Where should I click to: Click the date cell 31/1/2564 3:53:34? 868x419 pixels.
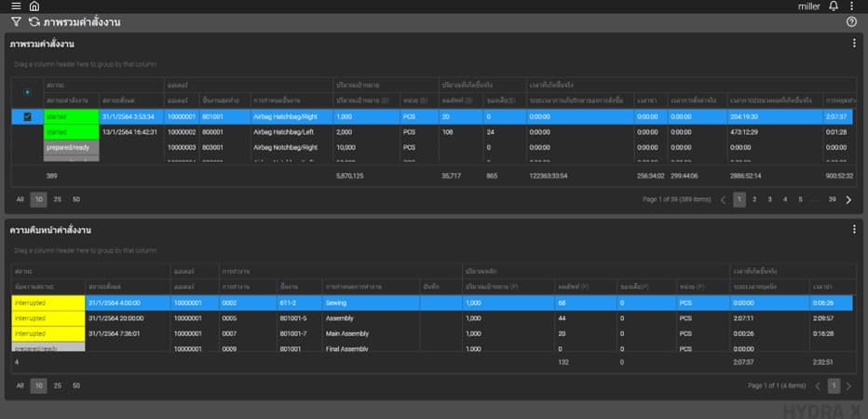(131, 116)
